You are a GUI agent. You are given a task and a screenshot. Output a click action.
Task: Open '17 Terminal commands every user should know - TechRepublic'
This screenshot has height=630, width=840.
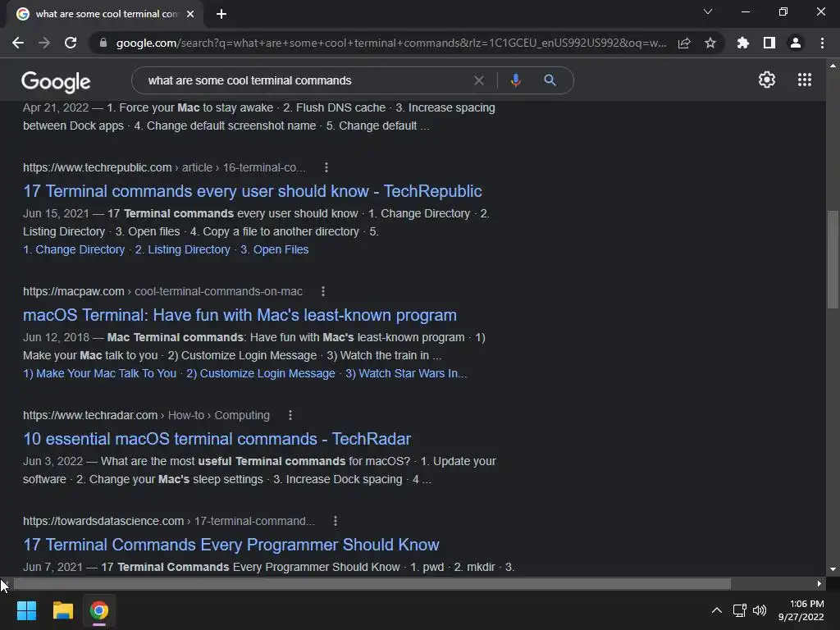(x=253, y=191)
